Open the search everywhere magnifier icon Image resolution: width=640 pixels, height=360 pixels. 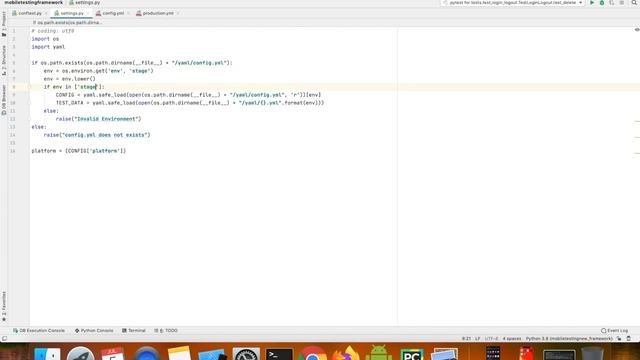point(634,2)
